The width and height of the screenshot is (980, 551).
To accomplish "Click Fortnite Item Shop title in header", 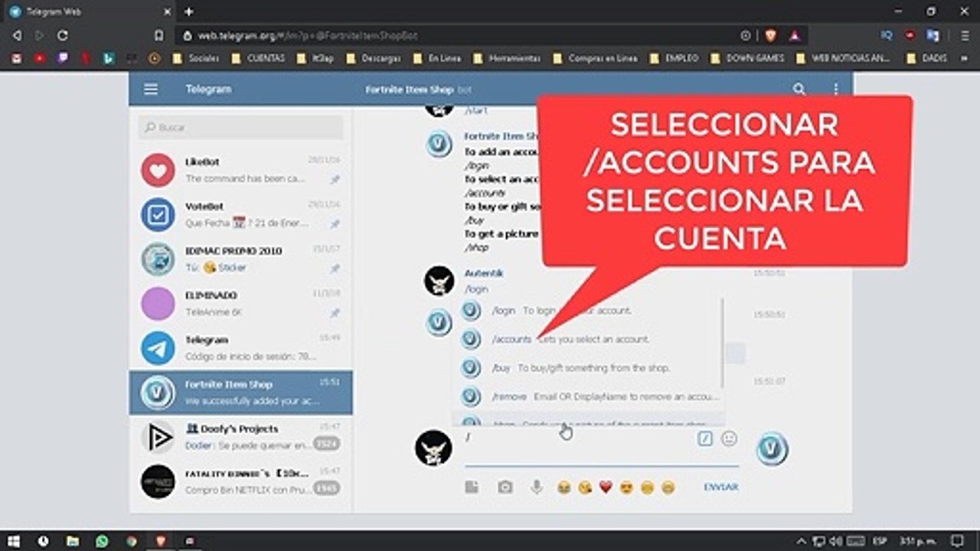I will (x=410, y=90).
